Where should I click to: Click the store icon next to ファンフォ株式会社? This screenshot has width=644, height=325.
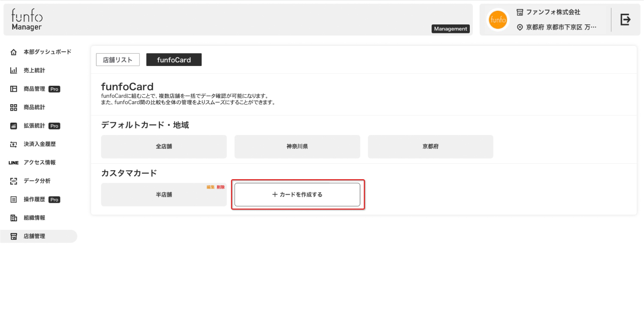520,12
